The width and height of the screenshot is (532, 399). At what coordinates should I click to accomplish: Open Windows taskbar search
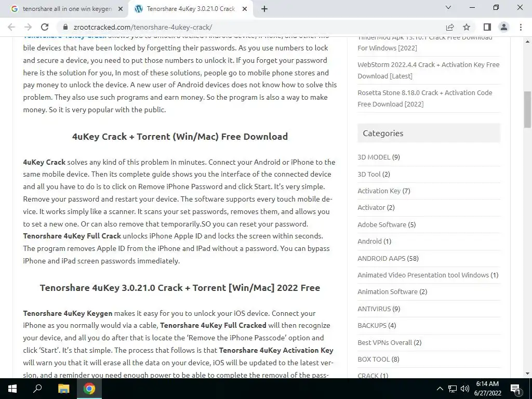[37, 389]
